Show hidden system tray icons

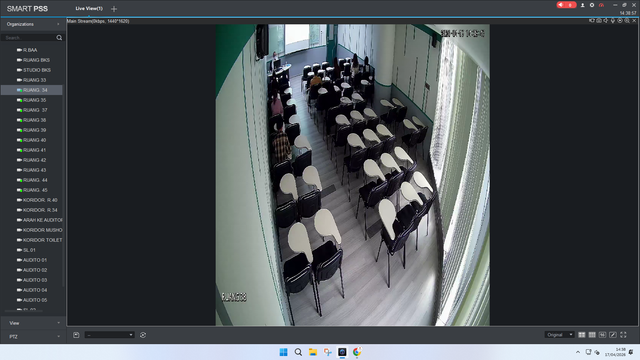coord(578,352)
